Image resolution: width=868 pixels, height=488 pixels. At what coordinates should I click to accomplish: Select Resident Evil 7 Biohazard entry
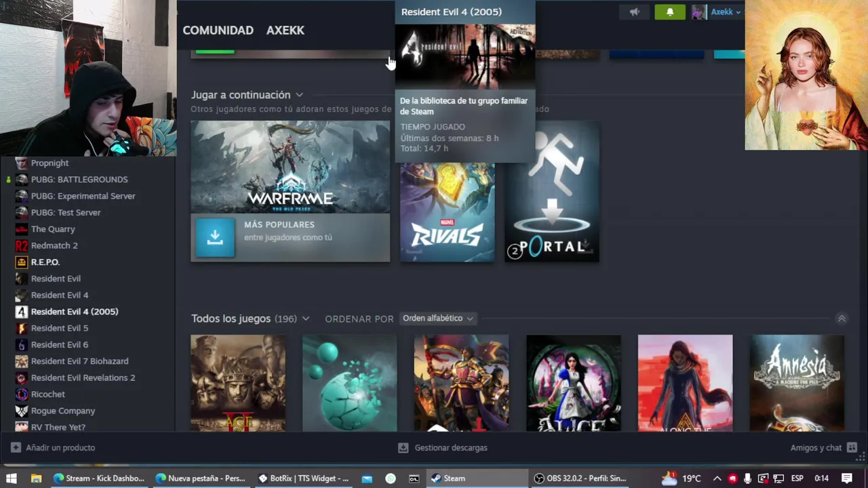(x=79, y=361)
